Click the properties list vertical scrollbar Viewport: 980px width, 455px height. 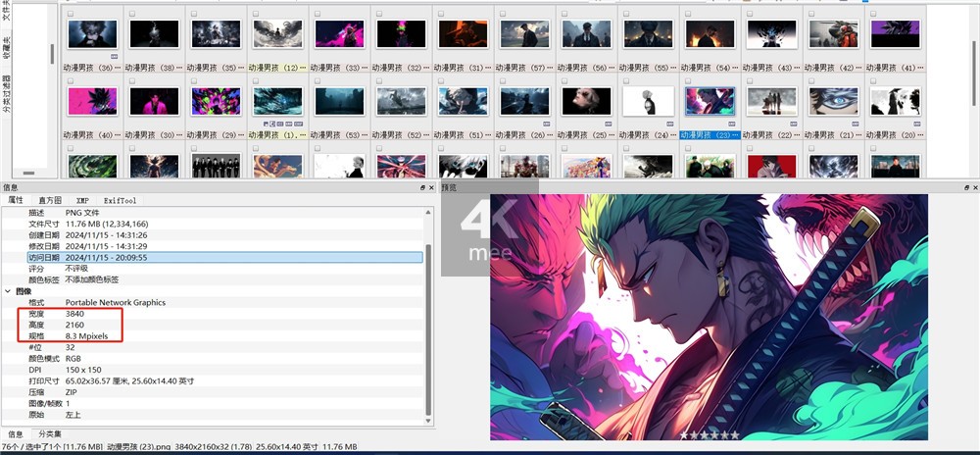(428, 330)
